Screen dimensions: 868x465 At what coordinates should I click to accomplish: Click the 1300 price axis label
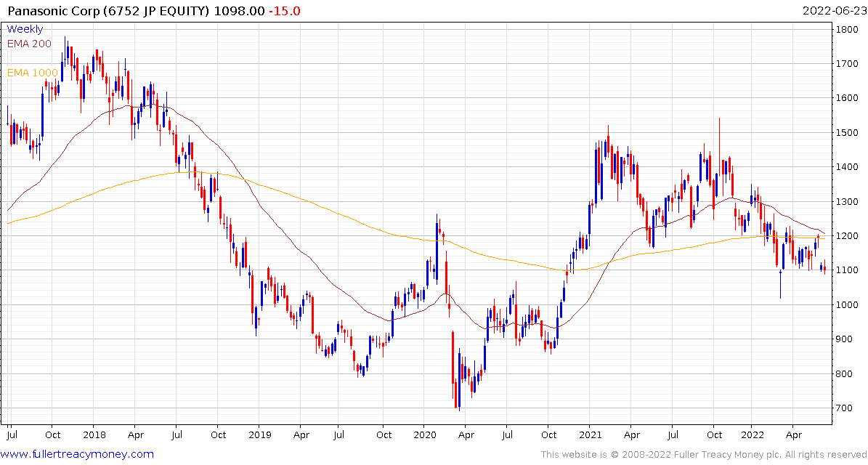point(848,201)
